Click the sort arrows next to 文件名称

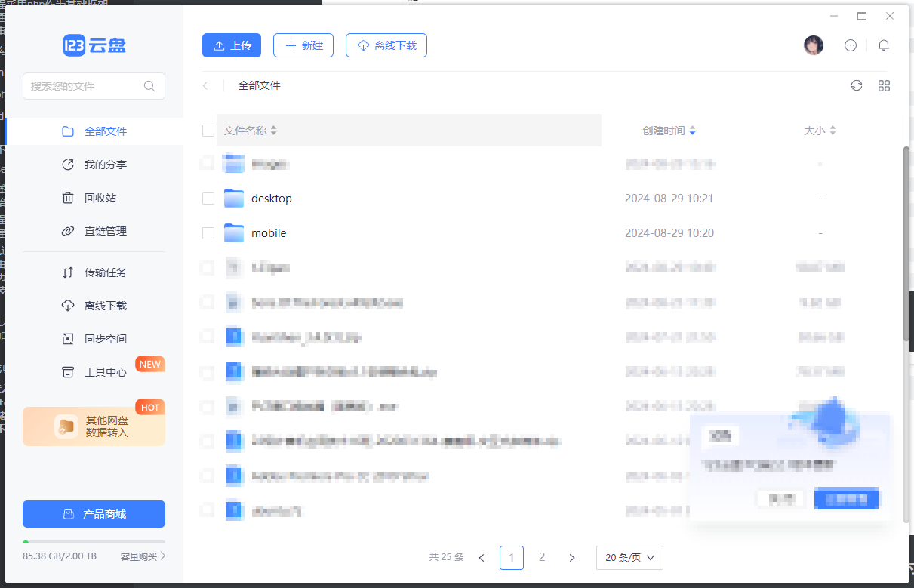point(272,130)
